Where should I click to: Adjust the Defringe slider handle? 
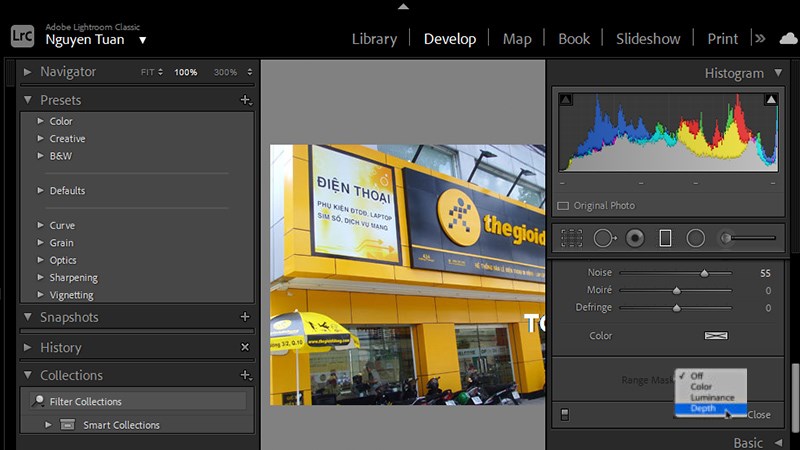677,308
